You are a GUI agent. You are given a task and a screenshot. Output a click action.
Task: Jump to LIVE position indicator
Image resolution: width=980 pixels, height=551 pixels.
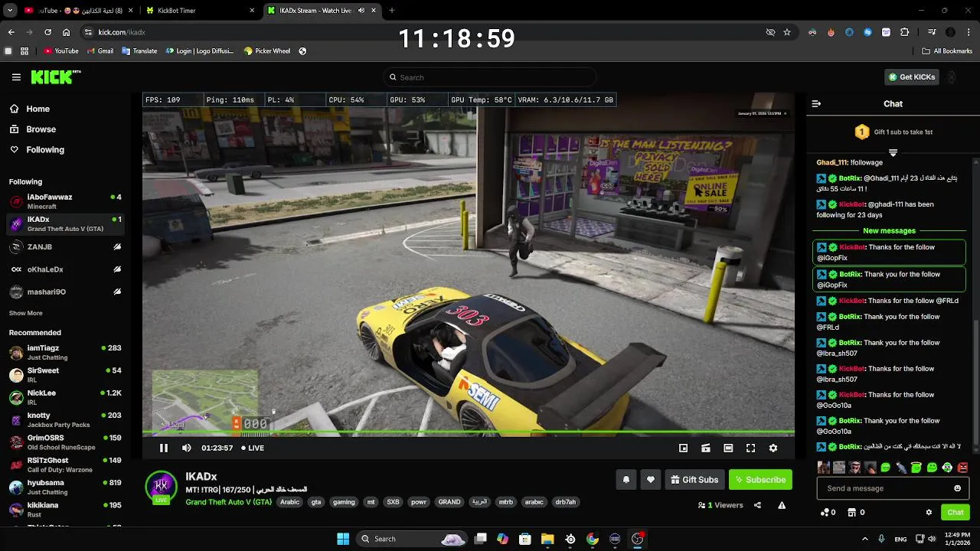(253, 448)
